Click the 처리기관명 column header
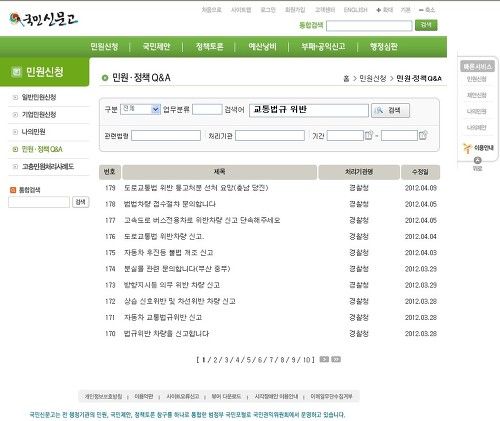This screenshot has width=500, height=421. pos(359,172)
